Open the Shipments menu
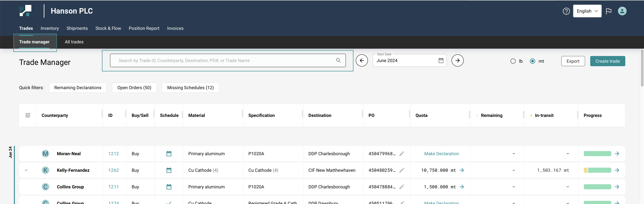This screenshot has height=204, width=644. click(77, 28)
